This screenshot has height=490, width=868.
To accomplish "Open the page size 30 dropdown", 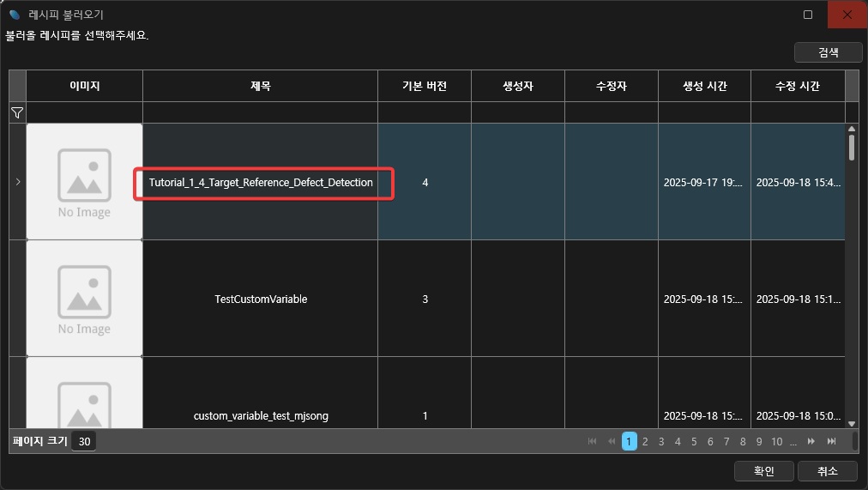I will (x=83, y=441).
